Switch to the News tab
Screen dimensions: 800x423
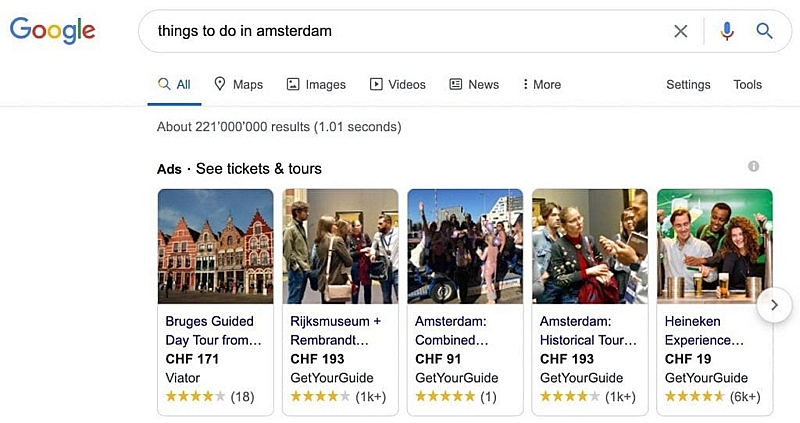click(474, 85)
